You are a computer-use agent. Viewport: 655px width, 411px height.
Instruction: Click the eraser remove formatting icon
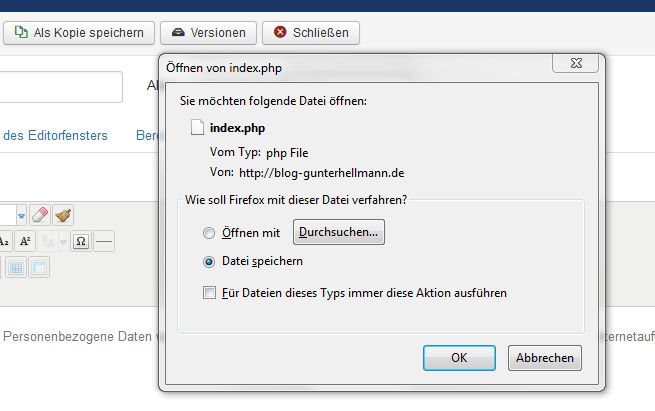40,215
